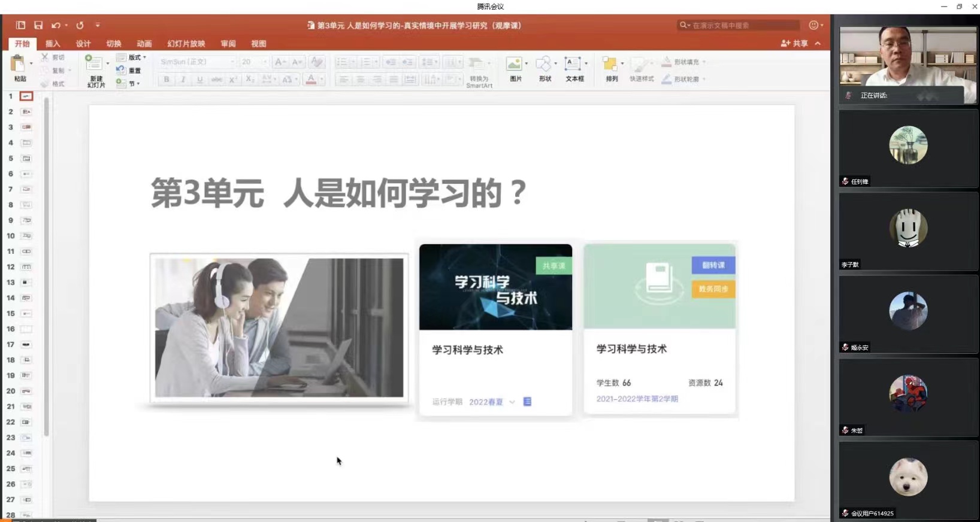This screenshot has height=522, width=980.
Task: Click the Text Box (文本框) icon
Action: tap(573, 64)
